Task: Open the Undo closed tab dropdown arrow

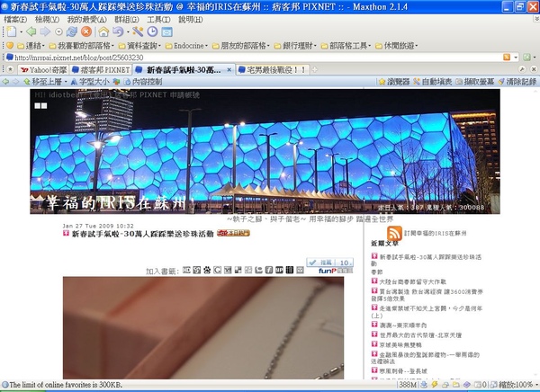Action: coord(128,32)
